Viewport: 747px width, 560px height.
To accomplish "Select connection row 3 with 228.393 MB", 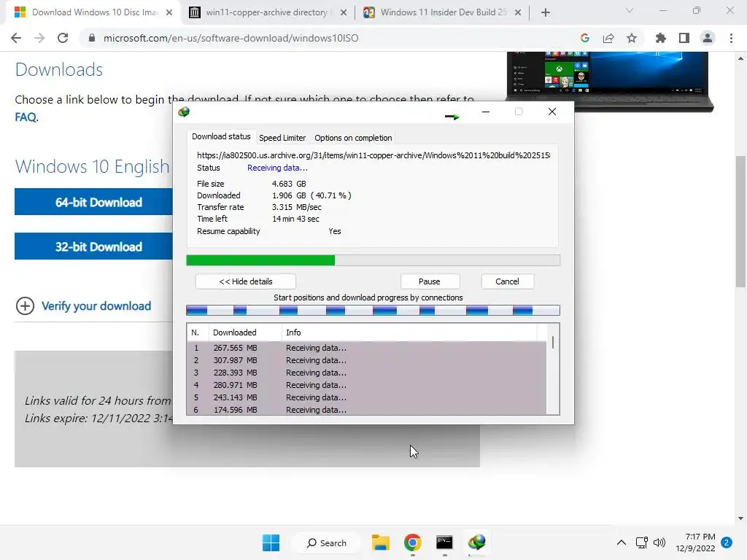I will coord(366,373).
